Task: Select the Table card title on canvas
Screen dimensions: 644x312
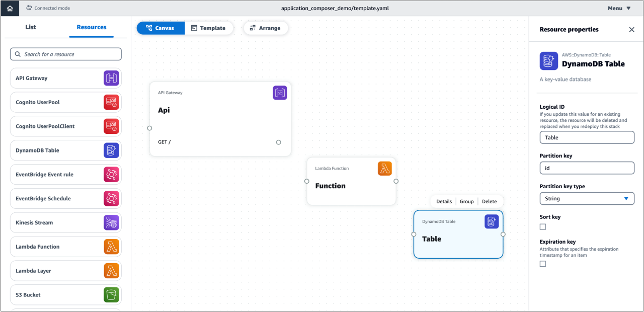Action: tap(432, 239)
